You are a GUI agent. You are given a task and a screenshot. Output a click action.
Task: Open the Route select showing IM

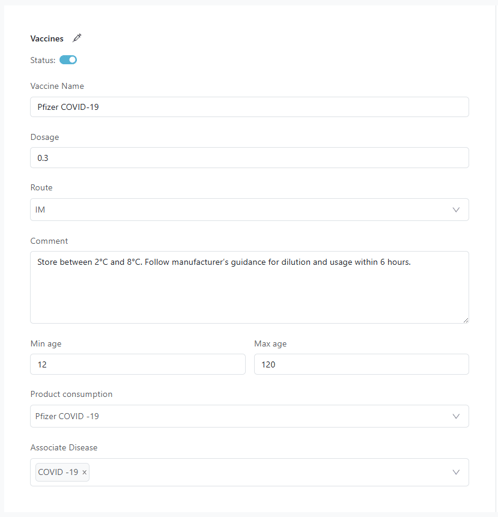click(x=249, y=210)
